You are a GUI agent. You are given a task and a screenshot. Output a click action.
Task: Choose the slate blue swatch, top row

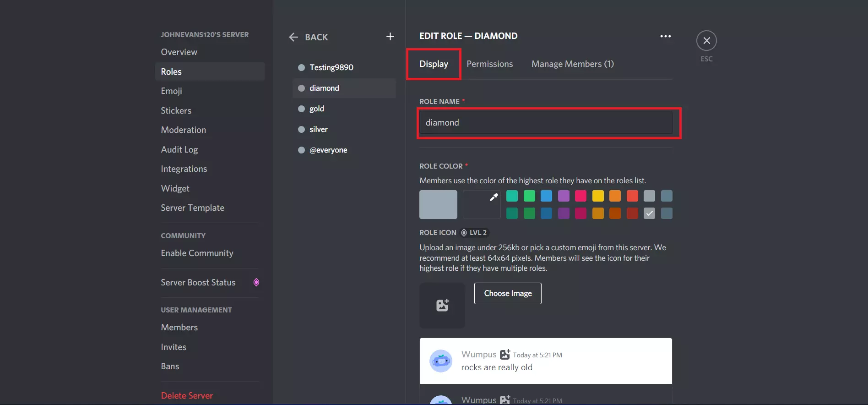click(667, 196)
